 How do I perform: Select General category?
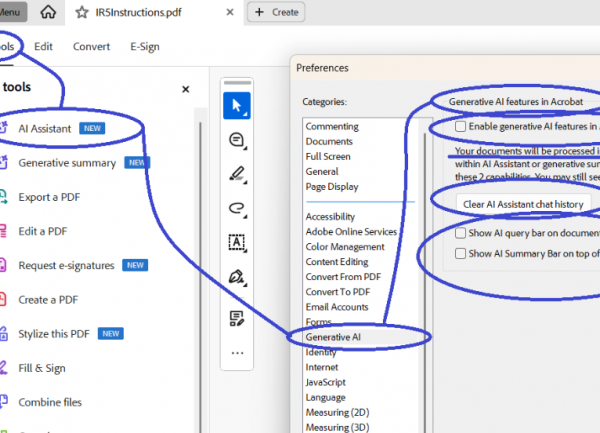[322, 171]
